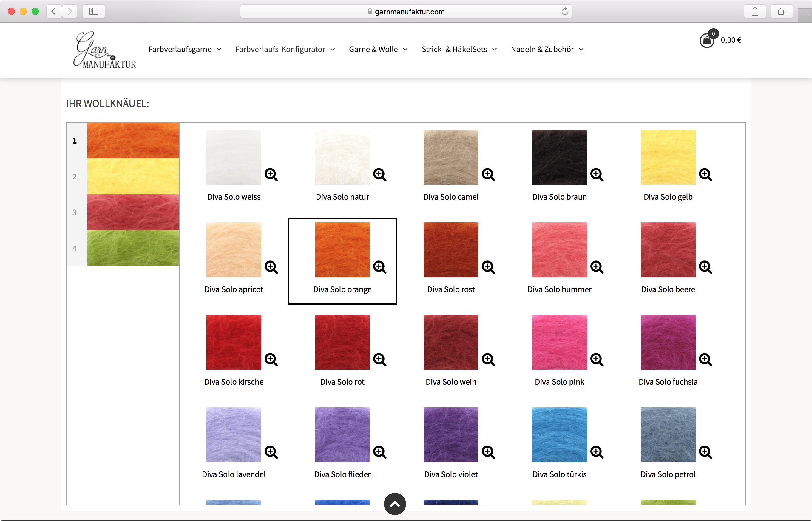The image size is (812, 521).
Task: Reload the page in Safari
Action: [x=564, y=12]
